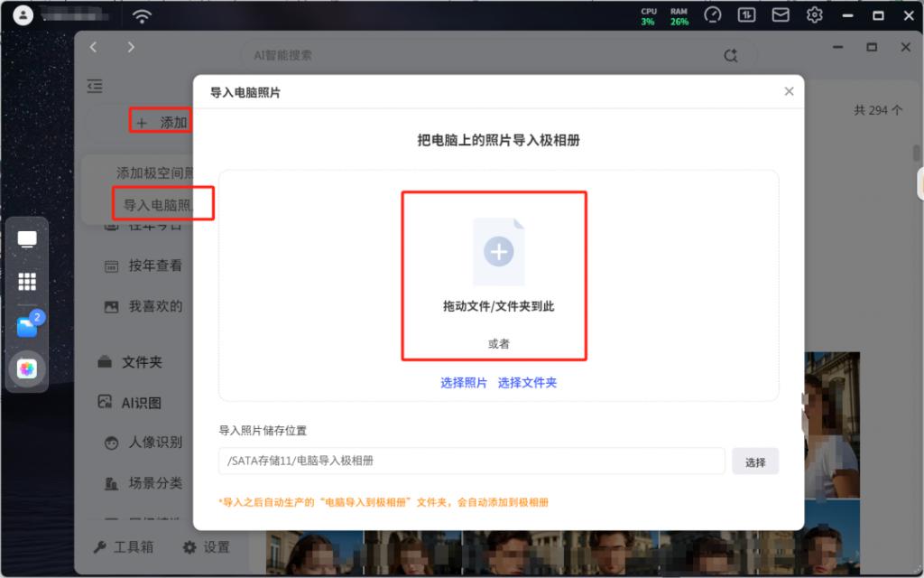Minimize the album window
The width and height of the screenshot is (924, 578).
(x=838, y=47)
